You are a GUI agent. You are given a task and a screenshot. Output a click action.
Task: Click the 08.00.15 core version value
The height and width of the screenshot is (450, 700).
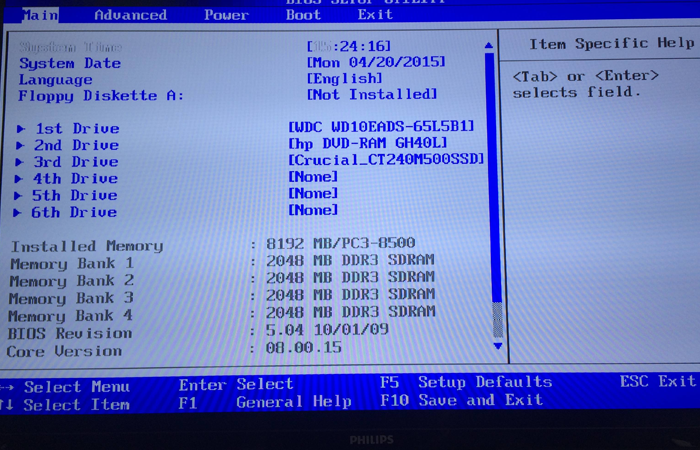[304, 347]
